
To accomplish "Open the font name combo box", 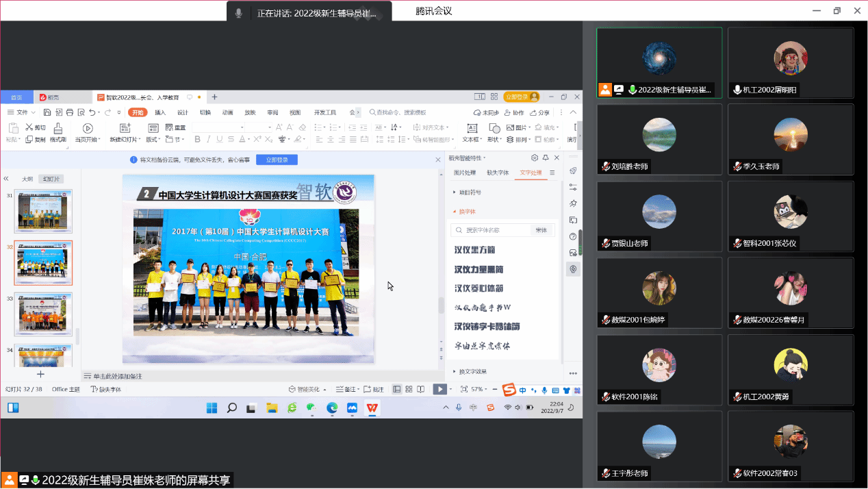I will [x=218, y=127].
